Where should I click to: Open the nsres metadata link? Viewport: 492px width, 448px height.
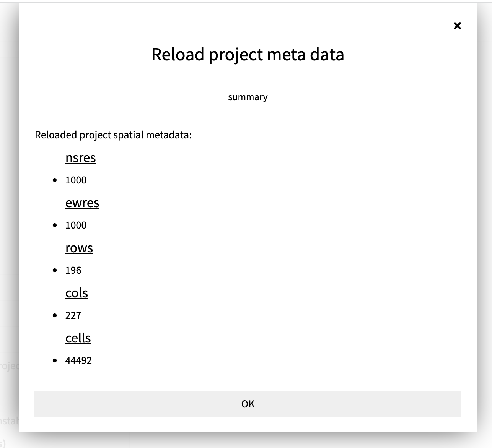[x=80, y=157]
